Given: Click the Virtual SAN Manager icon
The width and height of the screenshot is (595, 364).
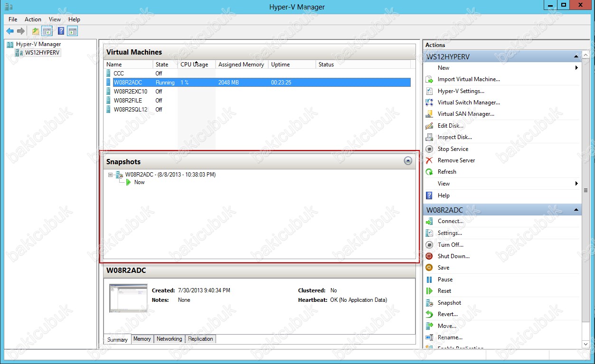Looking at the screenshot, I should [429, 114].
